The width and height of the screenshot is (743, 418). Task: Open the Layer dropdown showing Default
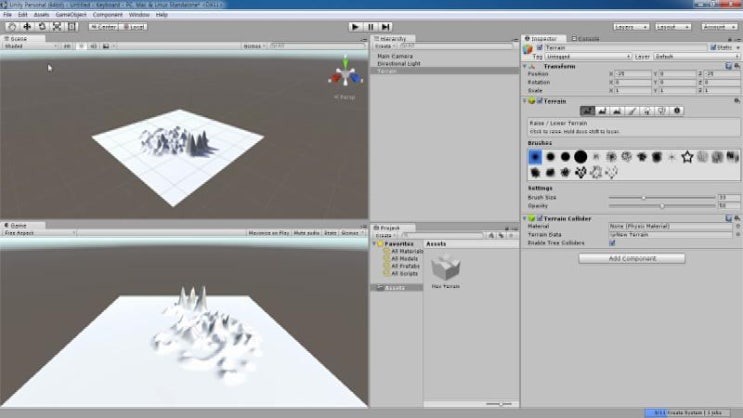[696, 56]
